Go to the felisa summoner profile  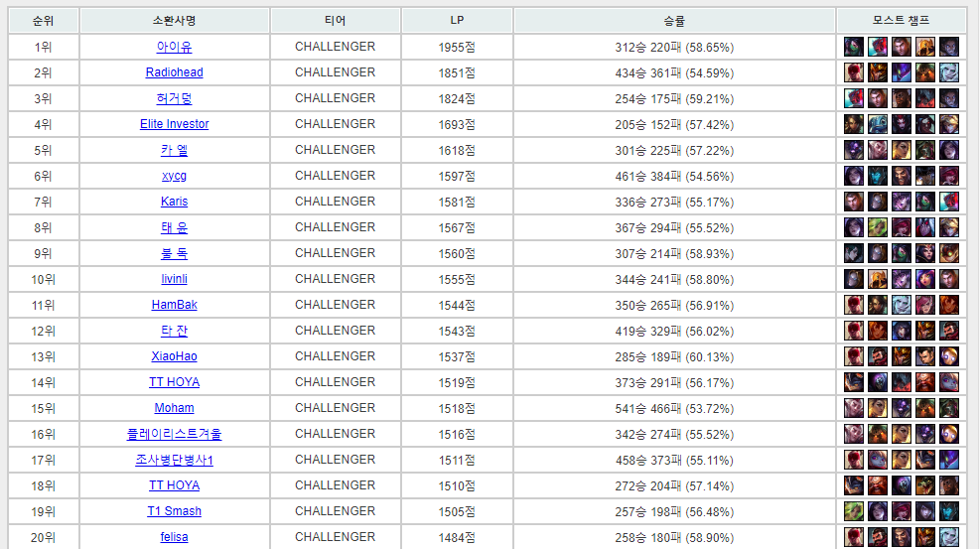coord(174,537)
